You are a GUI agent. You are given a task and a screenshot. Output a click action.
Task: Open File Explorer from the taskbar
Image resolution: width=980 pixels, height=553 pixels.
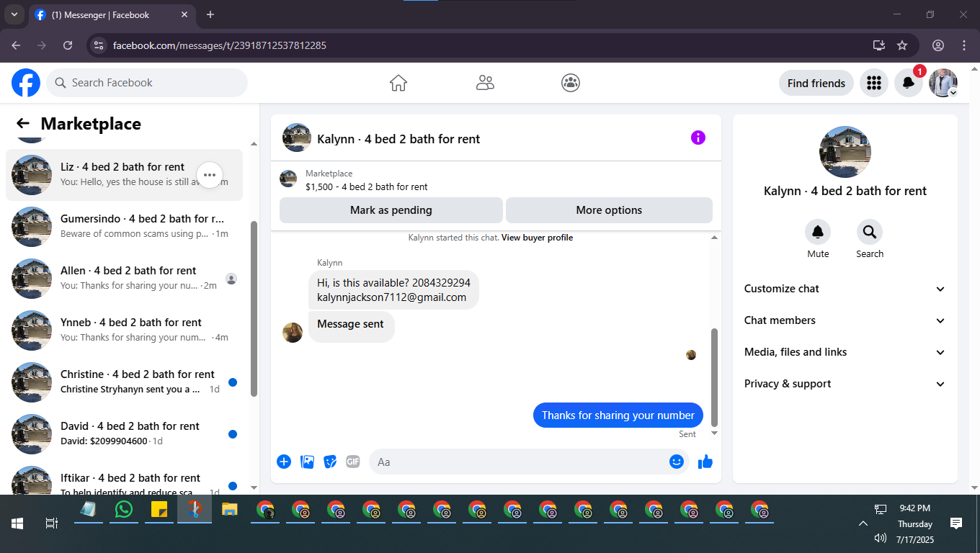[x=229, y=509]
